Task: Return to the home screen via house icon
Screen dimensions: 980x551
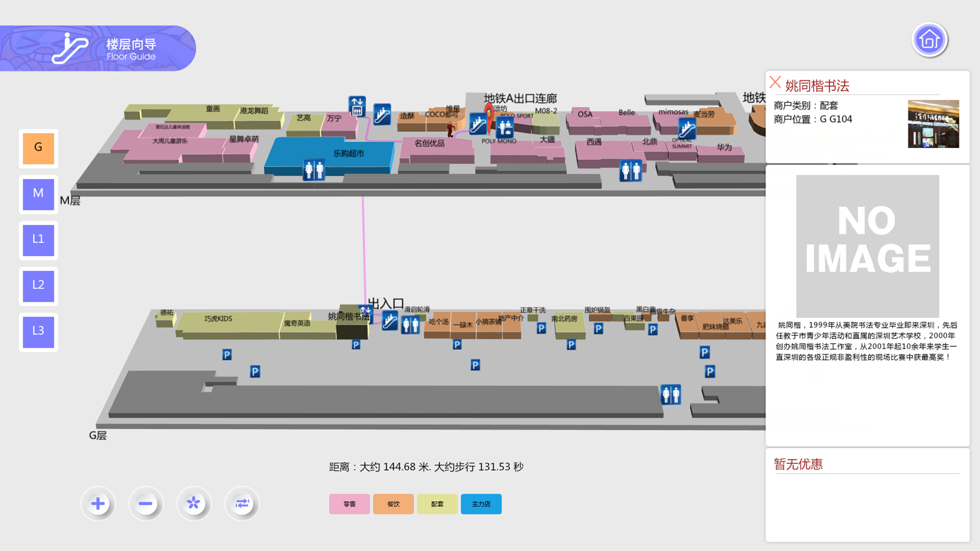Action: coord(929,40)
